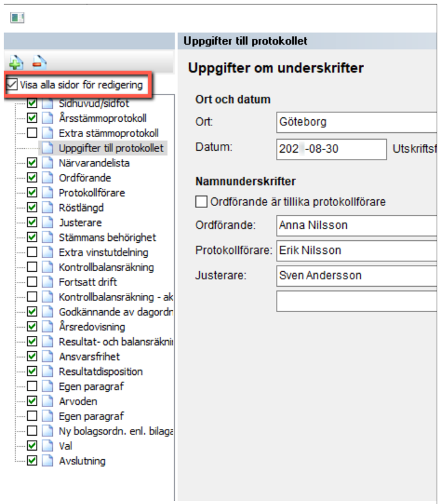Click the Röstlängd page icon
The width and height of the screenshot is (441, 504).
pyautogui.click(x=48, y=207)
